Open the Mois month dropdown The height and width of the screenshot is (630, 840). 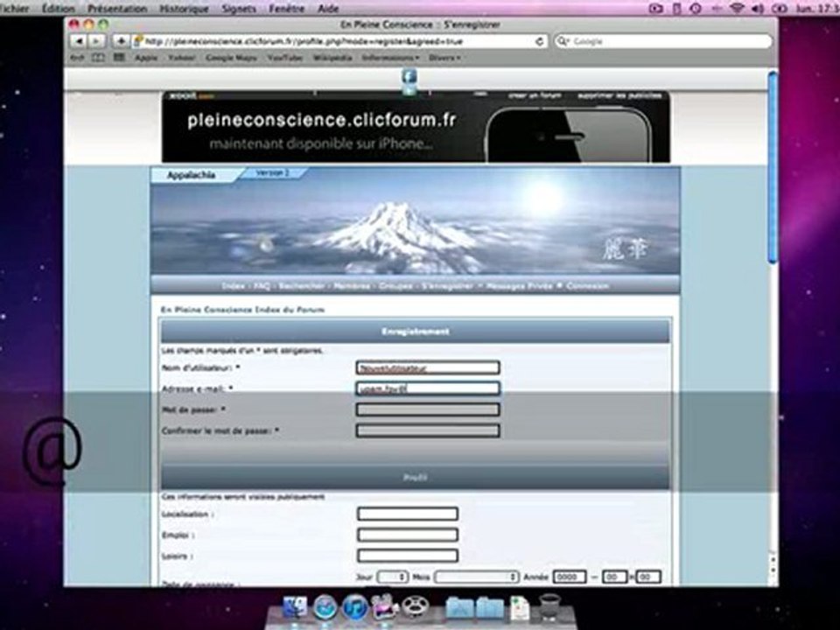476,577
